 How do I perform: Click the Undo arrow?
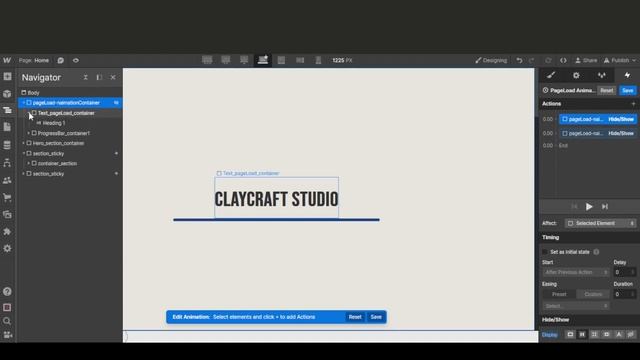coord(519,60)
